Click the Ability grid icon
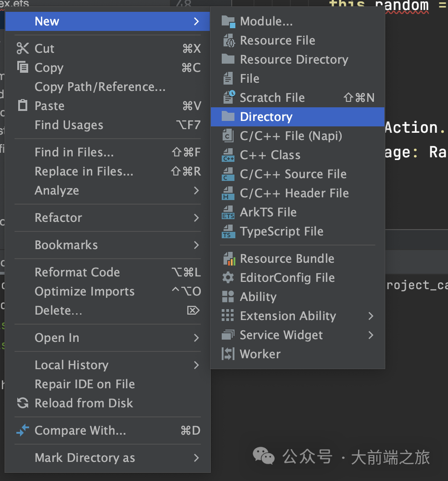 click(x=228, y=297)
